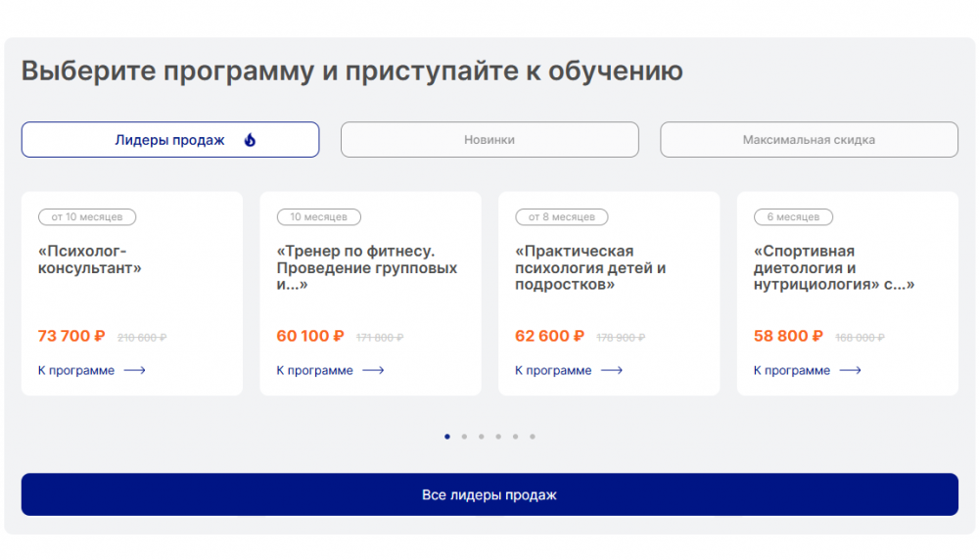Click the flame icon on Лидеры продаж tab
979x560 pixels.
click(250, 140)
